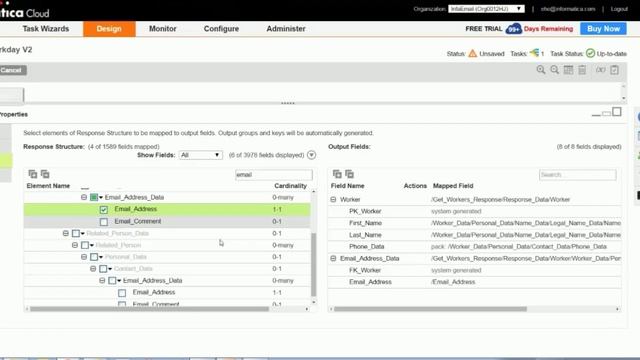
Task: Click the green Up-to-date check icon
Action: coord(590,53)
